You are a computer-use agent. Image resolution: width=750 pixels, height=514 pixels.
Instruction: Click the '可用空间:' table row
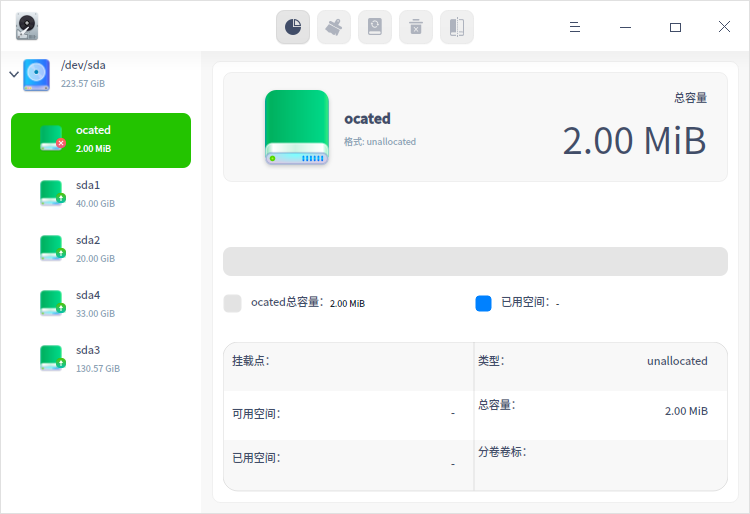tap(349, 416)
